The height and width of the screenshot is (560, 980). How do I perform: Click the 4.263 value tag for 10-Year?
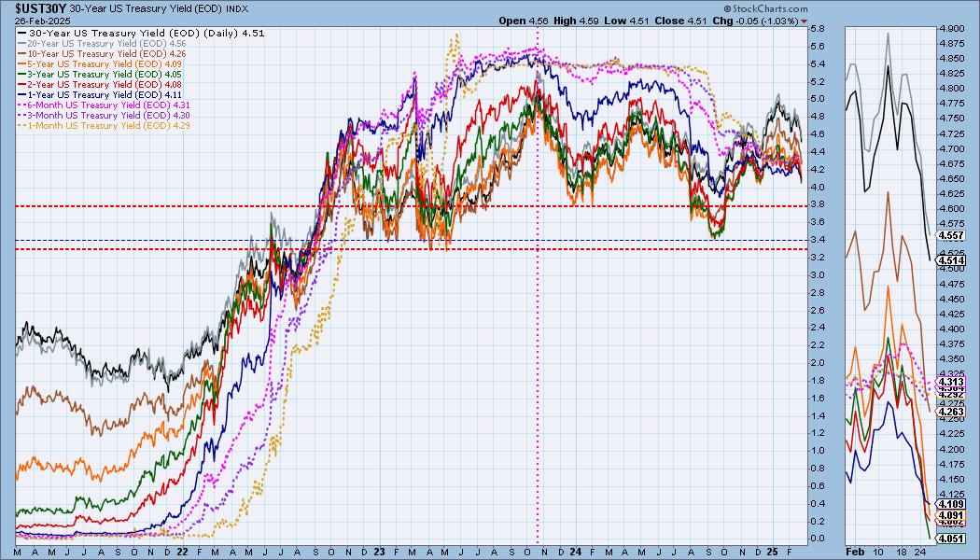pyautogui.click(x=951, y=412)
